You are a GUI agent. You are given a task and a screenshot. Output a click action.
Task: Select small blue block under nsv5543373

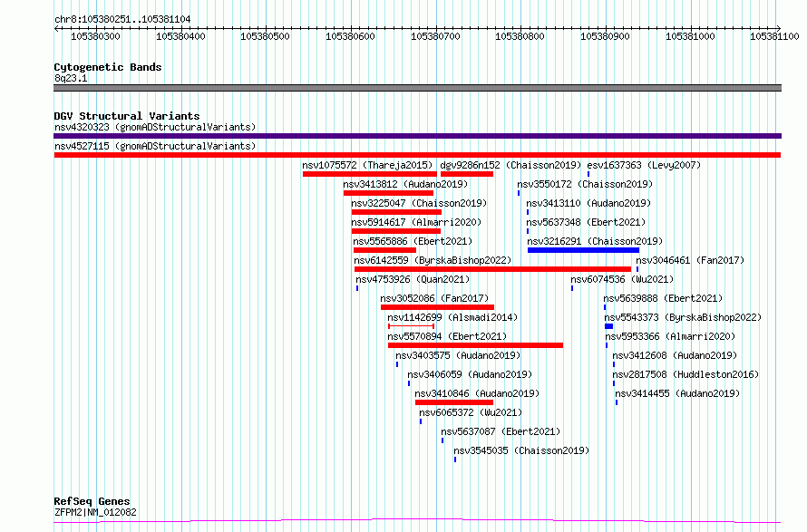click(x=608, y=326)
